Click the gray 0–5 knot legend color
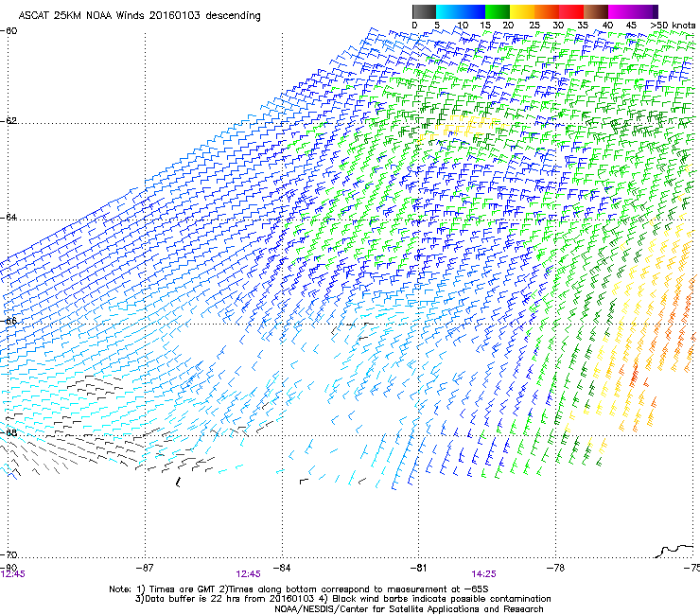Image resolution: width=700 pixels, height=615 pixels. pos(424,11)
